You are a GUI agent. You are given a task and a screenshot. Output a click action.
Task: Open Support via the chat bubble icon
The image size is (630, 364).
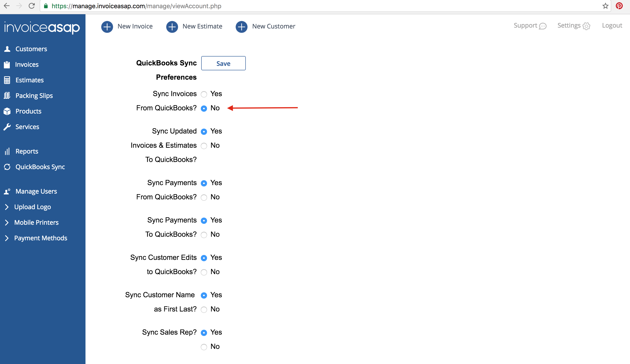tap(543, 26)
